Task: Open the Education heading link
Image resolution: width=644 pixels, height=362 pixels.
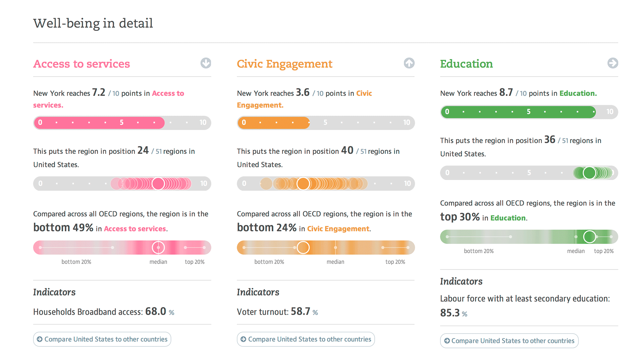Action: tap(466, 64)
